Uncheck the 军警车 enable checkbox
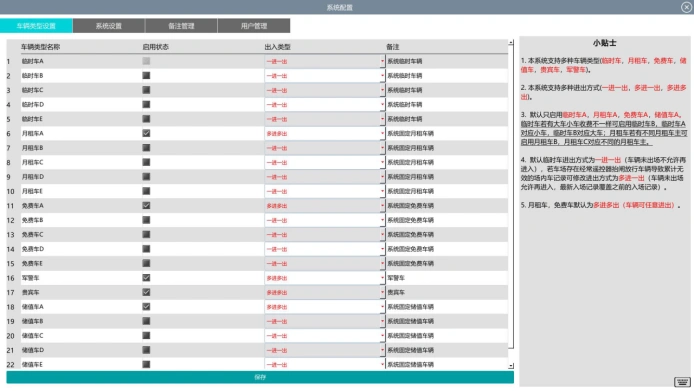 point(146,278)
